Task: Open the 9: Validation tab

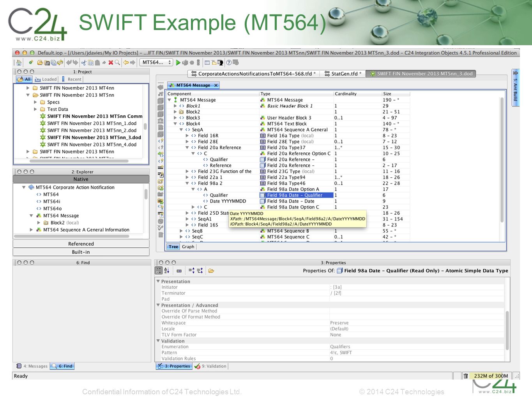Action: click(210, 366)
